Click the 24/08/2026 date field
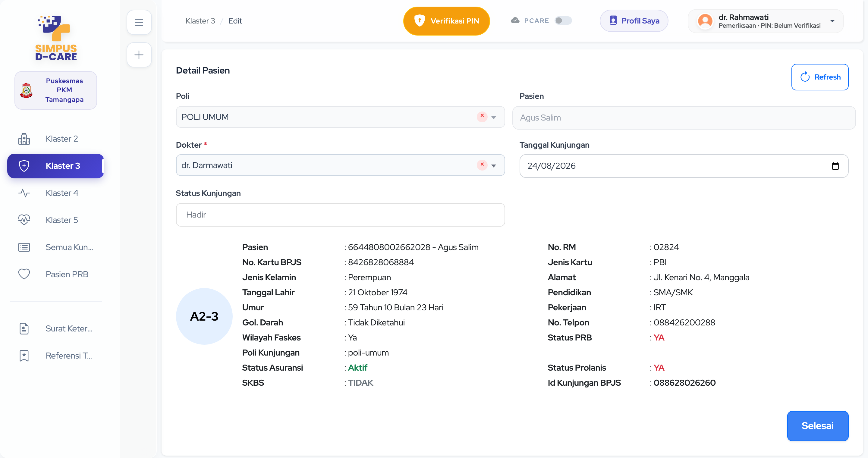Viewport: 868px width, 458px height. [x=684, y=166]
